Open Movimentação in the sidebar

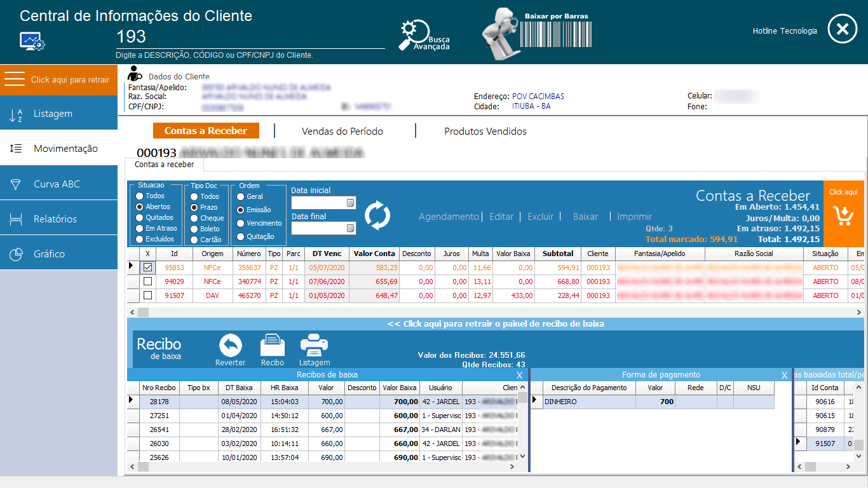[58, 149]
